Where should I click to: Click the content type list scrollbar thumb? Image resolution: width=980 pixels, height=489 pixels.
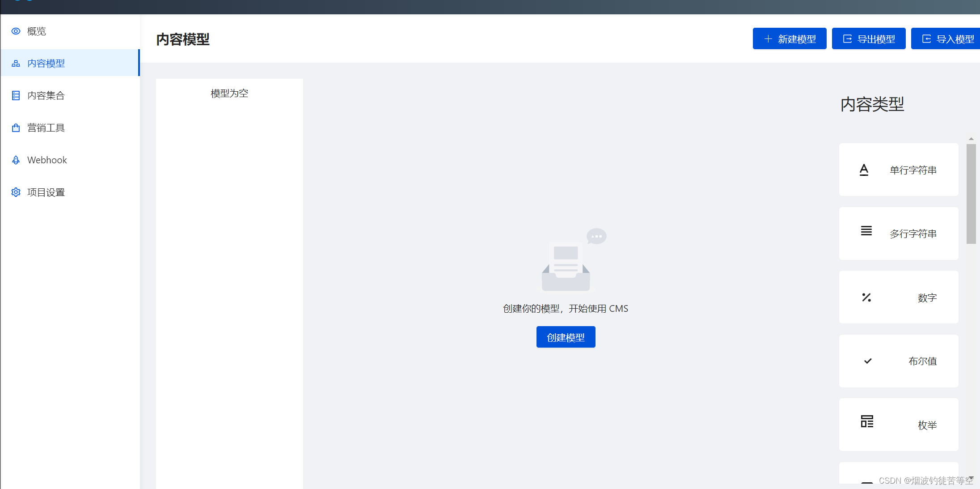pos(971,193)
